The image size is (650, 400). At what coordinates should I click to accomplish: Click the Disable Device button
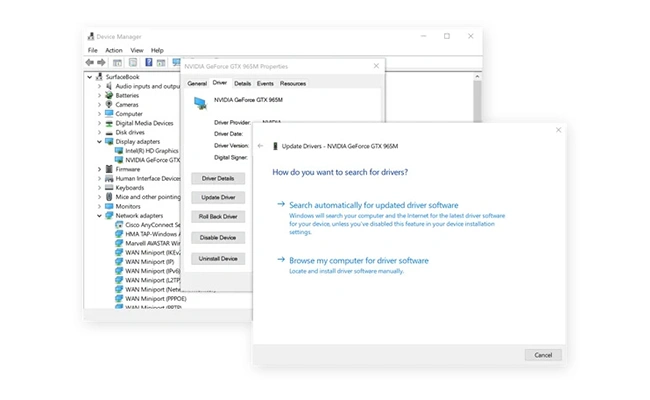218,238
